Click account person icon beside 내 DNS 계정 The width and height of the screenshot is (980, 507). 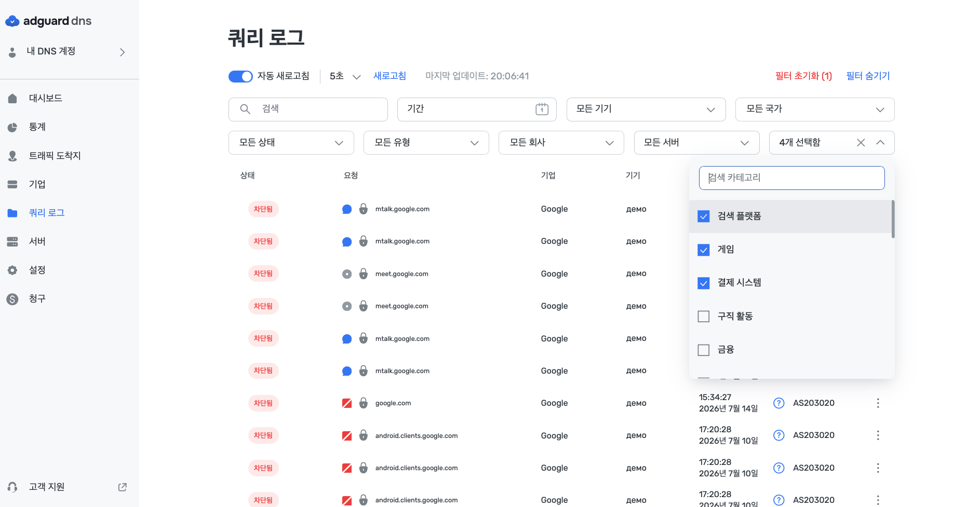[x=12, y=52]
